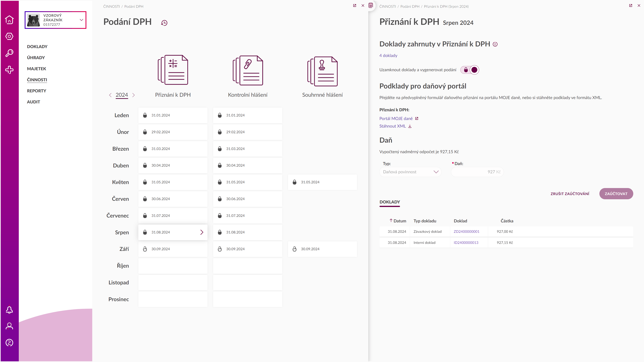This screenshot has width=644, height=362.
Task: Click the lock icon for Květen Souhrnné hlášení
Action: (294, 182)
